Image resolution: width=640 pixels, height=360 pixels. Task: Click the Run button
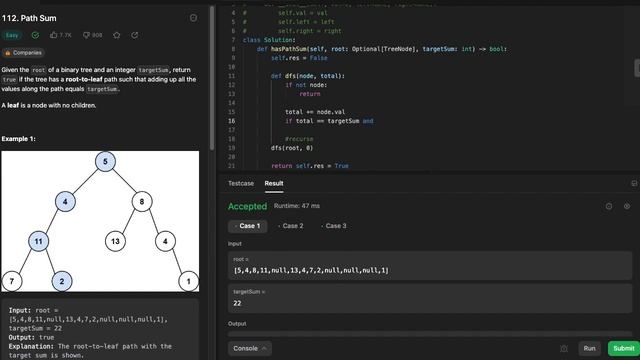[589, 348]
